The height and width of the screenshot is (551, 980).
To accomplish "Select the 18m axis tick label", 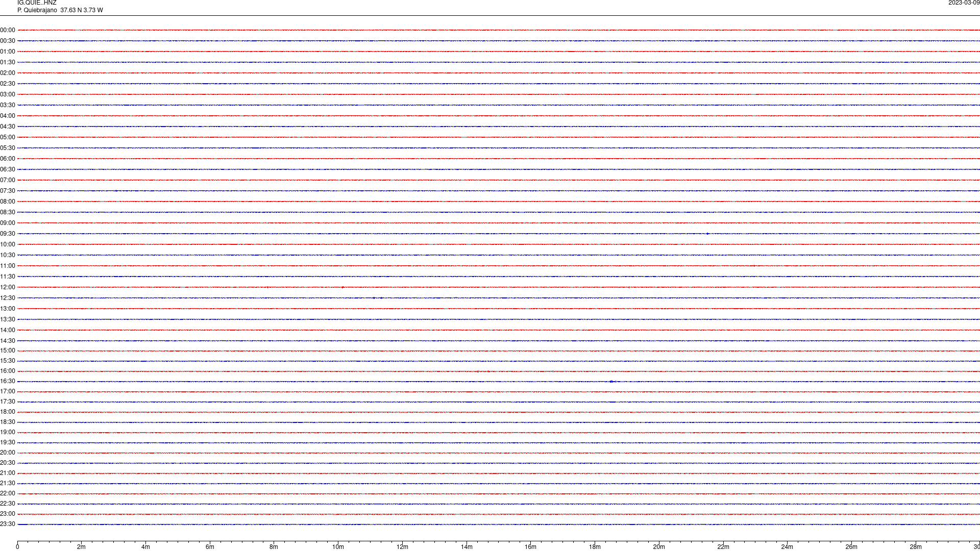I will pyautogui.click(x=595, y=547).
